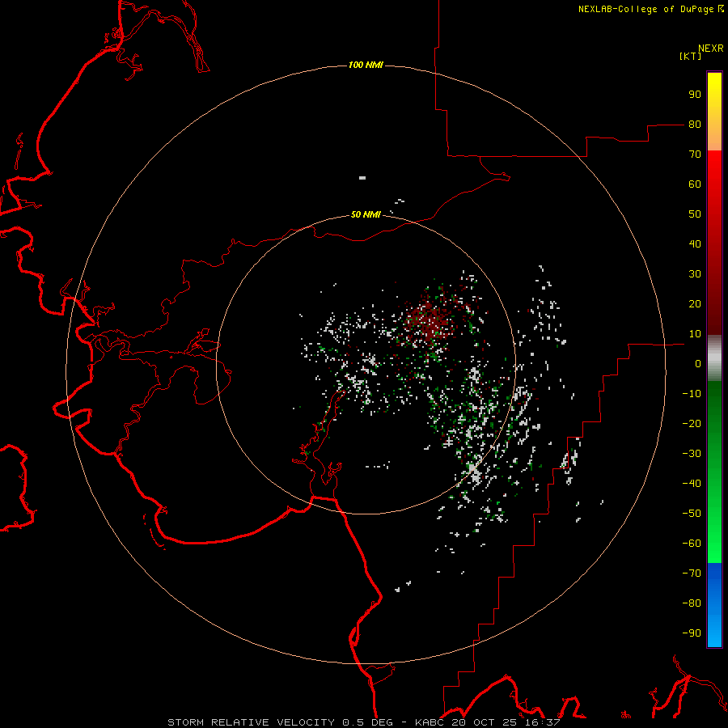The image size is (728, 728).
Task: Click the Storm Relative Velocity caption at bottom
Action: [x=364, y=722]
